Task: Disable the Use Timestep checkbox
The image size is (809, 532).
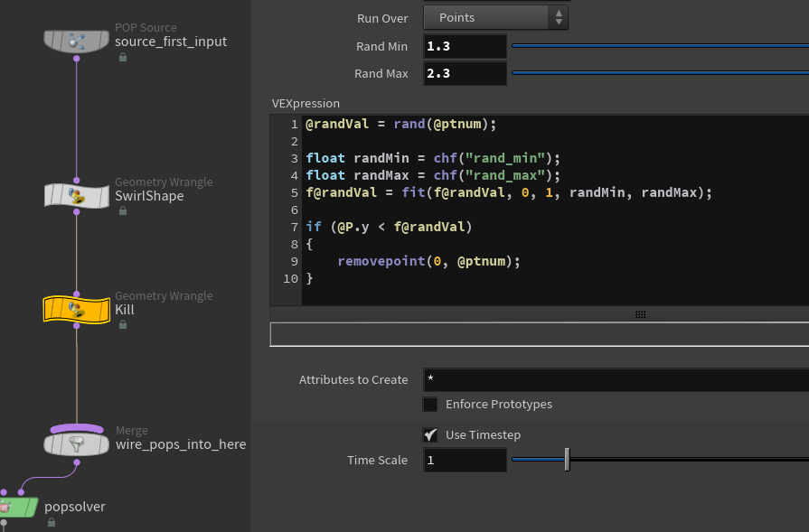Action: point(430,435)
